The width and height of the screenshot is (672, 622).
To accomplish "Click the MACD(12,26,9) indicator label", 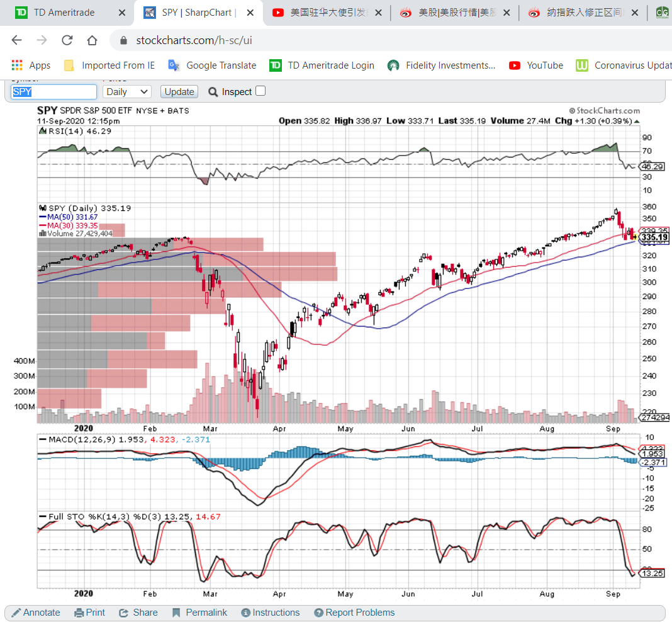I will click(125, 440).
